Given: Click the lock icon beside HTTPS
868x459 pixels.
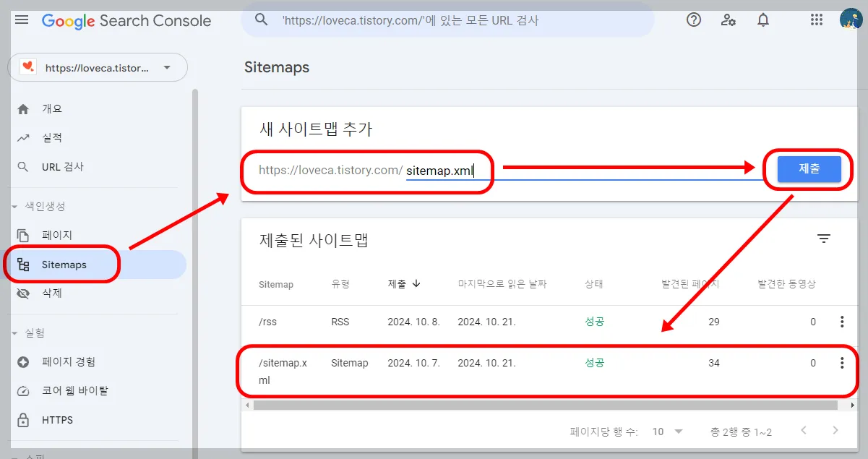Looking at the screenshot, I should pyautogui.click(x=23, y=420).
